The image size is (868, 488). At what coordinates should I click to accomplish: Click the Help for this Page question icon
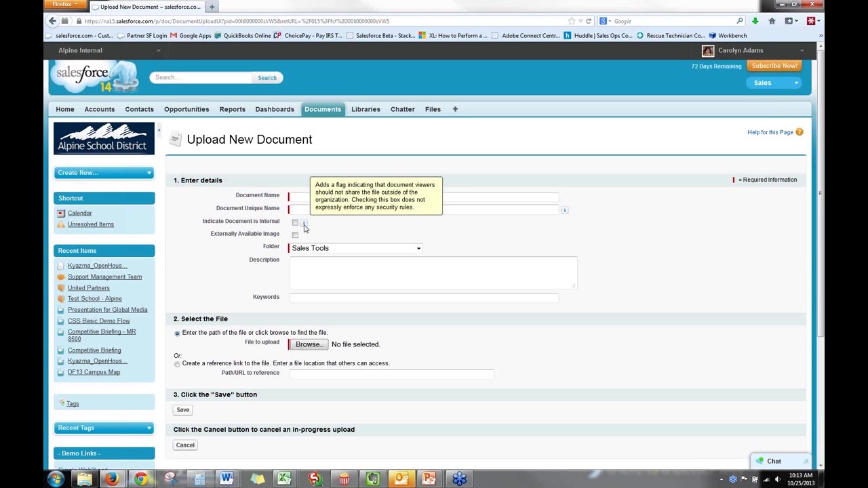click(x=799, y=132)
